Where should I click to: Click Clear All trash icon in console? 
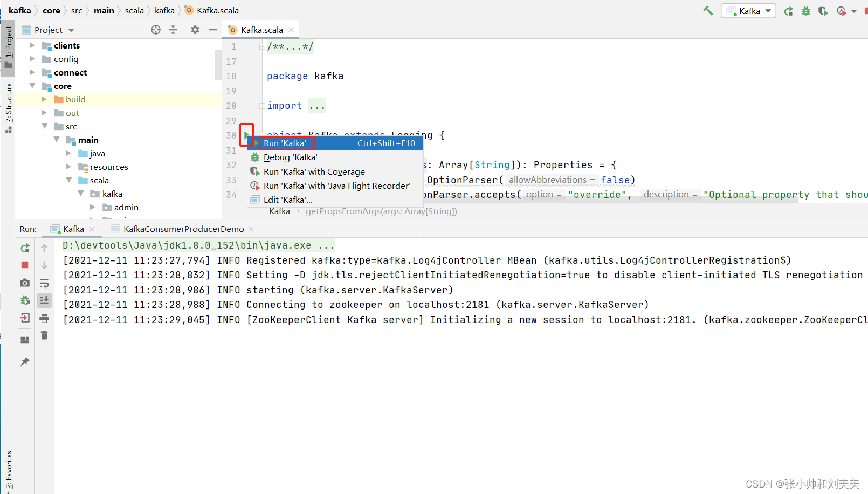44,335
